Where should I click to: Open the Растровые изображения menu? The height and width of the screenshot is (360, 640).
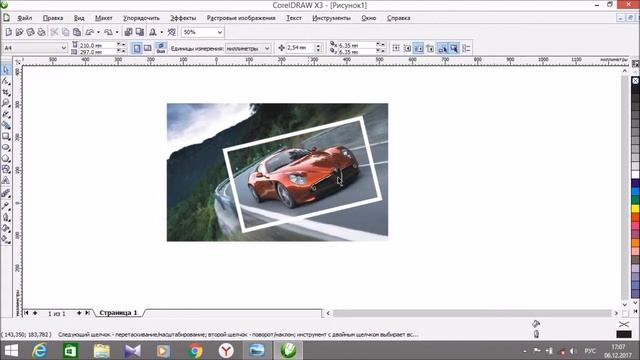click(241, 18)
